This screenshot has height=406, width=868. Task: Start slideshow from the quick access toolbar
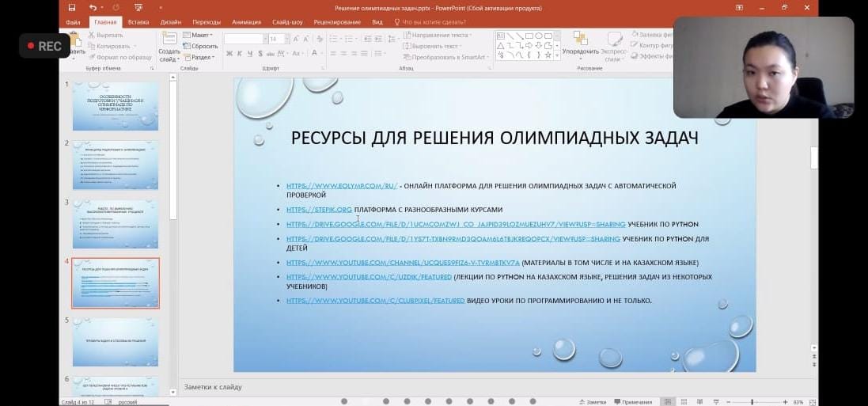point(138,8)
